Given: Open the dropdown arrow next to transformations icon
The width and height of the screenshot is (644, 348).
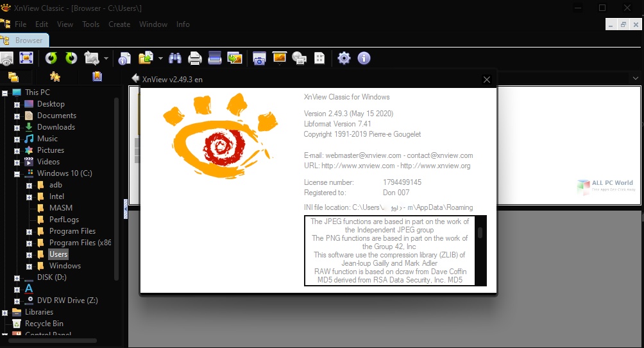Looking at the screenshot, I should point(106,58).
